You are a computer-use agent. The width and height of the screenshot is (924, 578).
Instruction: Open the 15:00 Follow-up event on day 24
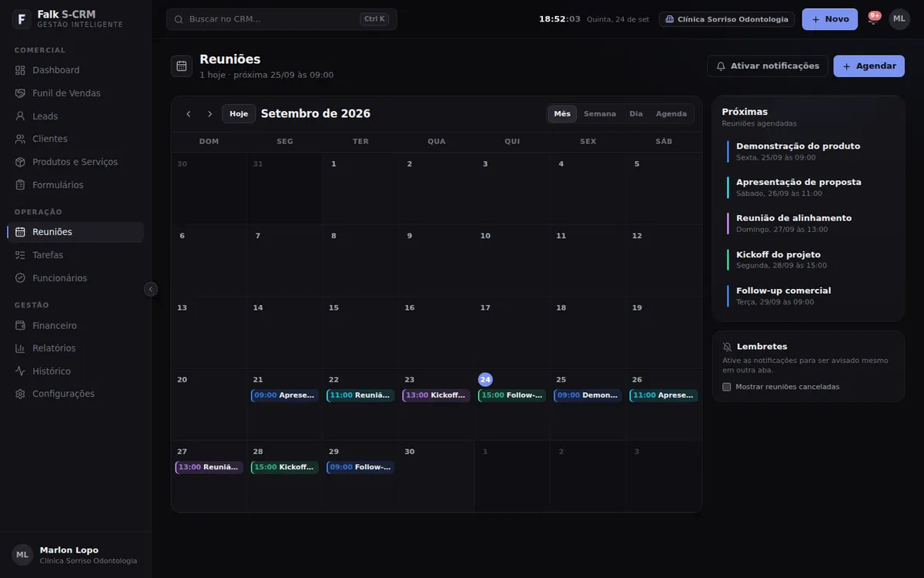(x=512, y=395)
